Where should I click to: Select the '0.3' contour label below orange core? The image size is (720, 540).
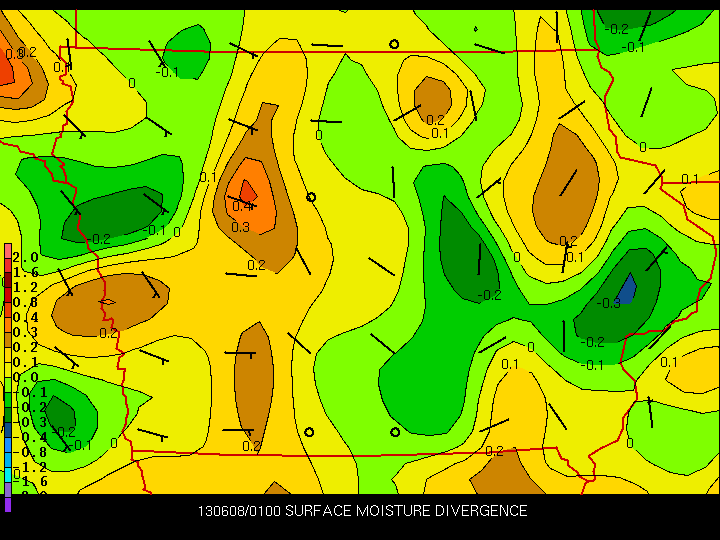point(240,227)
